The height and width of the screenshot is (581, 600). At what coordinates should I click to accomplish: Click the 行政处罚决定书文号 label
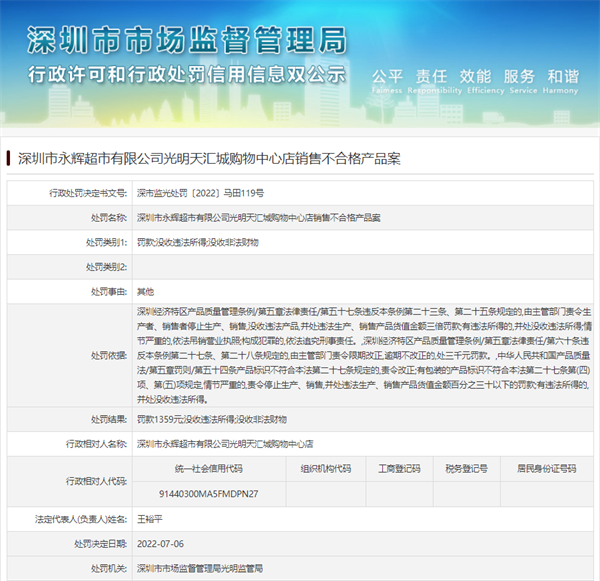[x=88, y=193]
